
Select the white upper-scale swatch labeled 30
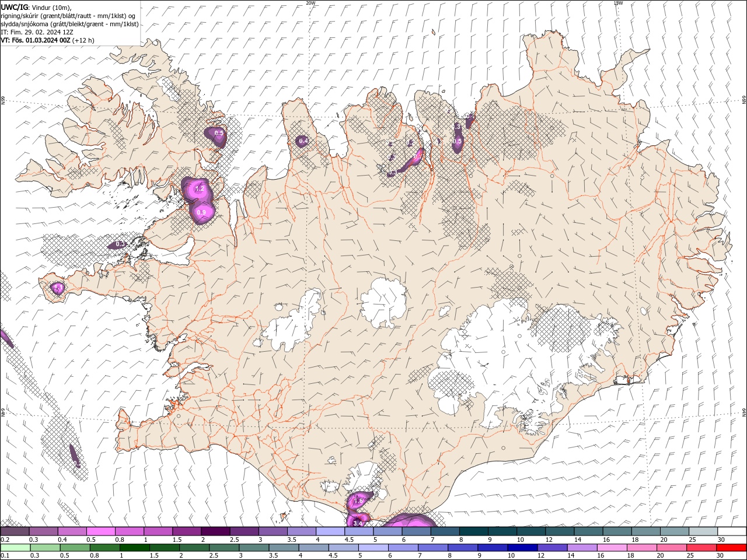pyautogui.click(x=732, y=531)
